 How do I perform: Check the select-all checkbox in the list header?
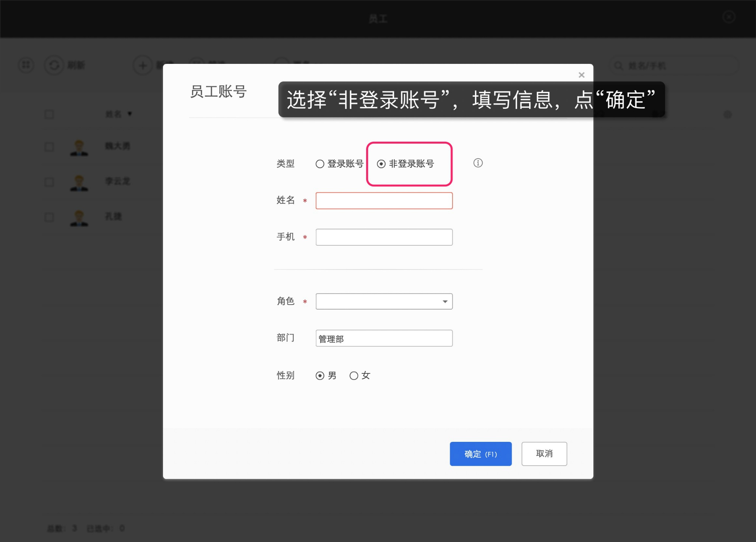pos(49,114)
